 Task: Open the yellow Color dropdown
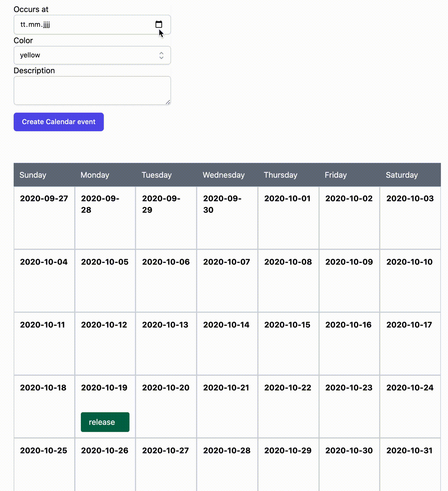[x=92, y=55]
